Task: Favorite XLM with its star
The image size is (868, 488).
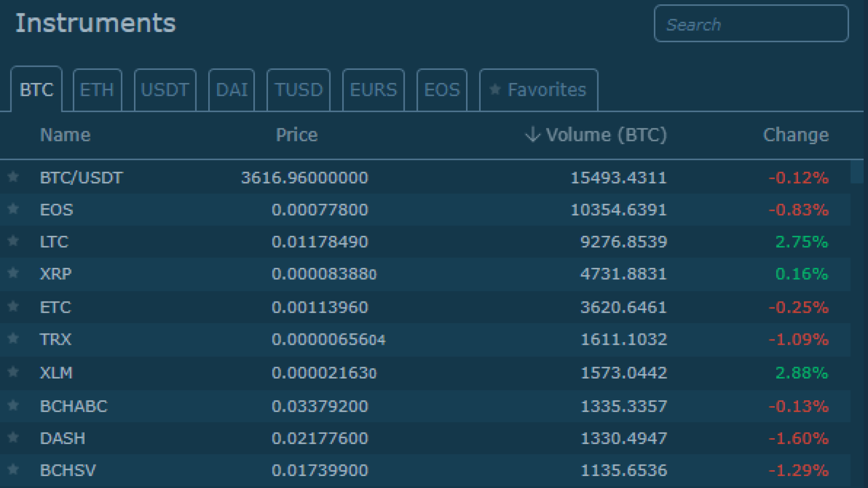Action: pos(14,372)
